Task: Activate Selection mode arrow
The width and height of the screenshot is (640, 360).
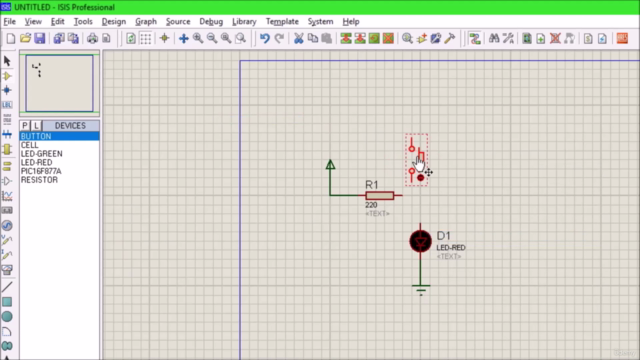Action: point(7,61)
